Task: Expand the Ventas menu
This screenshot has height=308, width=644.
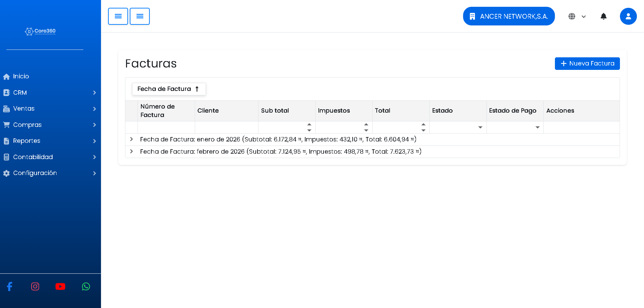Action: click(x=50, y=109)
